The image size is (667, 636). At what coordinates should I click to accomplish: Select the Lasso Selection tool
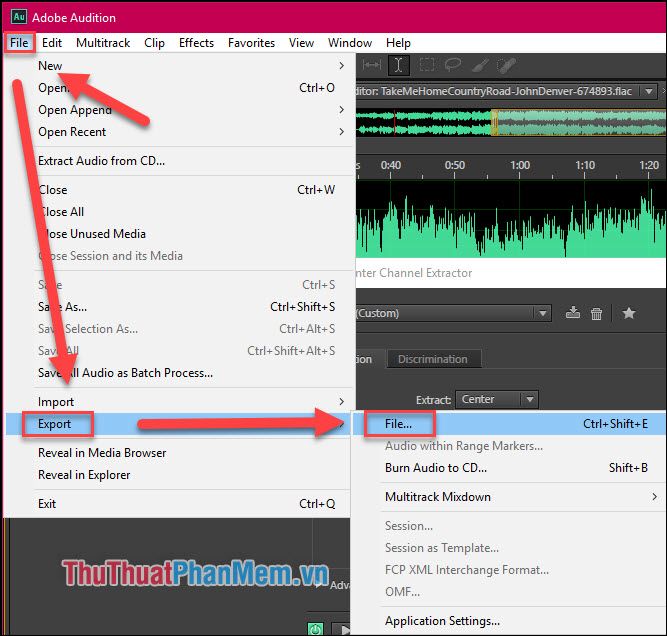point(453,65)
